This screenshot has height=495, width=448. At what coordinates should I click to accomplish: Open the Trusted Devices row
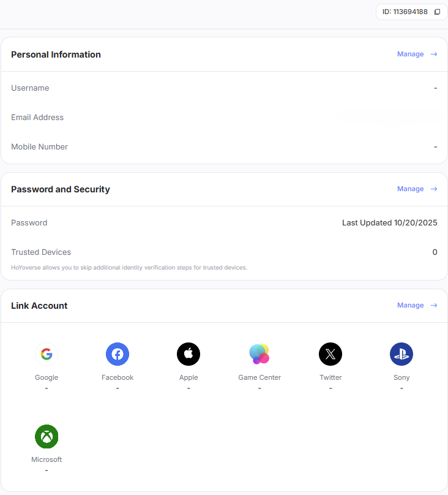(x=224, y=252)
